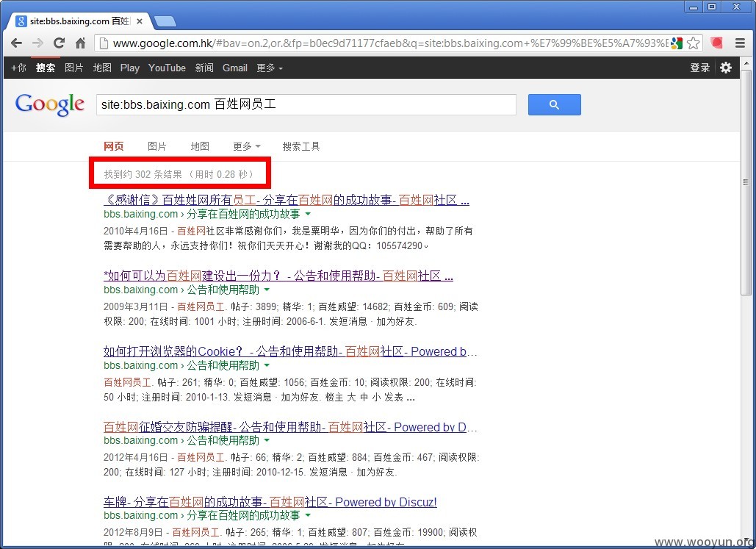This screenshot has height=549, width=756.
Task: Open result 如何打开浏览器的Cookie
Action: coord(290,351)
